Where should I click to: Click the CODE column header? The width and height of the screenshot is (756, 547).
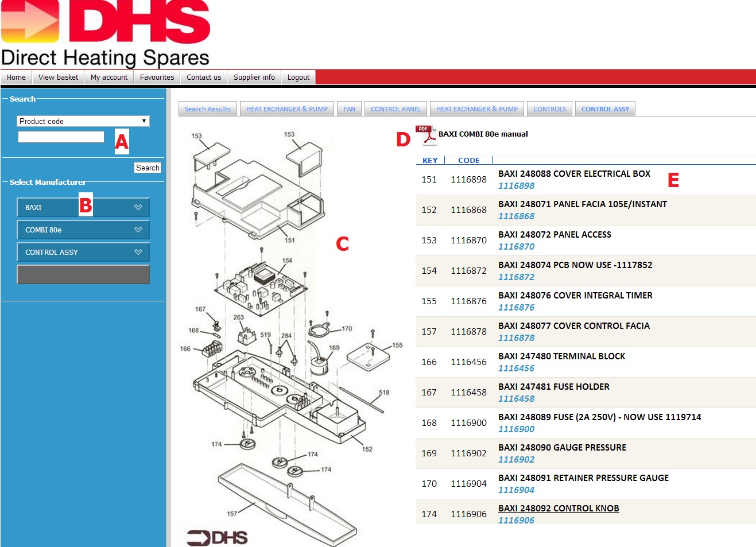click(x=469, y=161)
